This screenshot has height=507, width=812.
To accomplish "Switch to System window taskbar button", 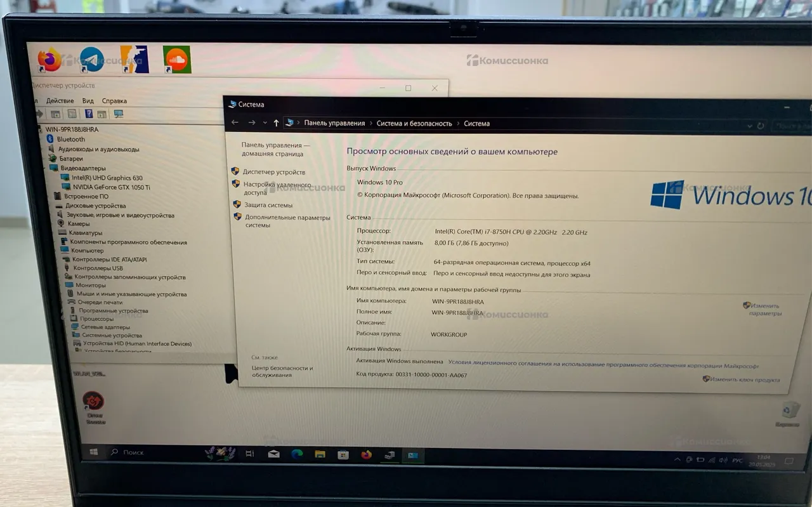I will tap(413, 455).
